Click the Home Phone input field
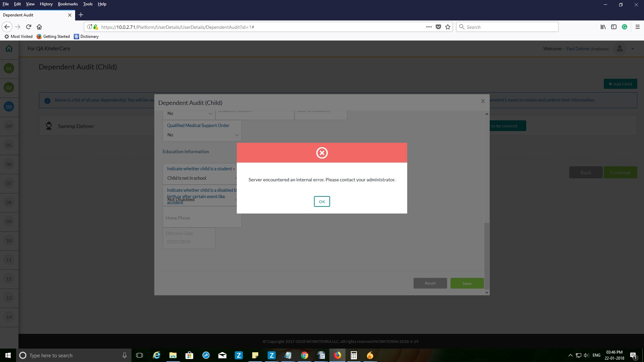This screenshot has width=644, height=362. tap(202, 218)
